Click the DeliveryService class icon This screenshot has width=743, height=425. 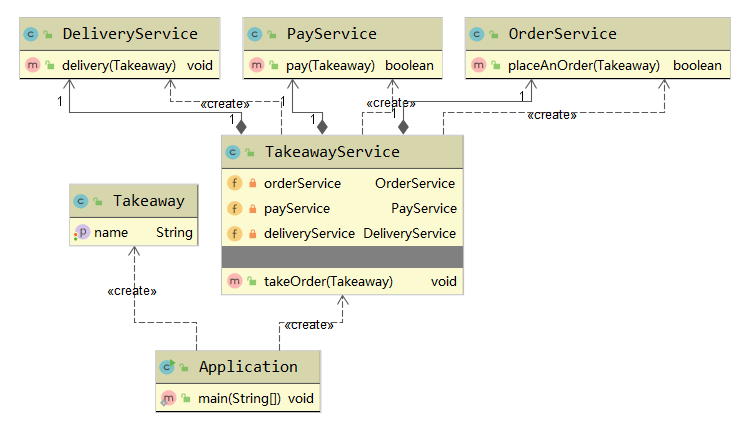[30, 34]
